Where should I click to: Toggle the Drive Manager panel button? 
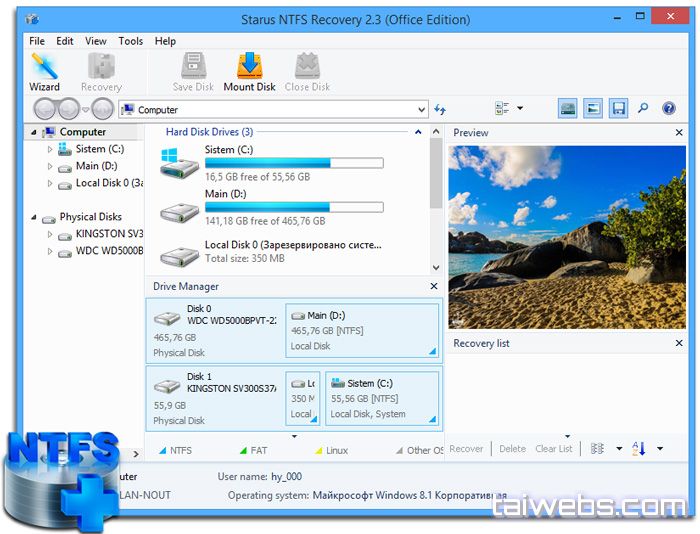pyautogui.click(x=568, y=108)
